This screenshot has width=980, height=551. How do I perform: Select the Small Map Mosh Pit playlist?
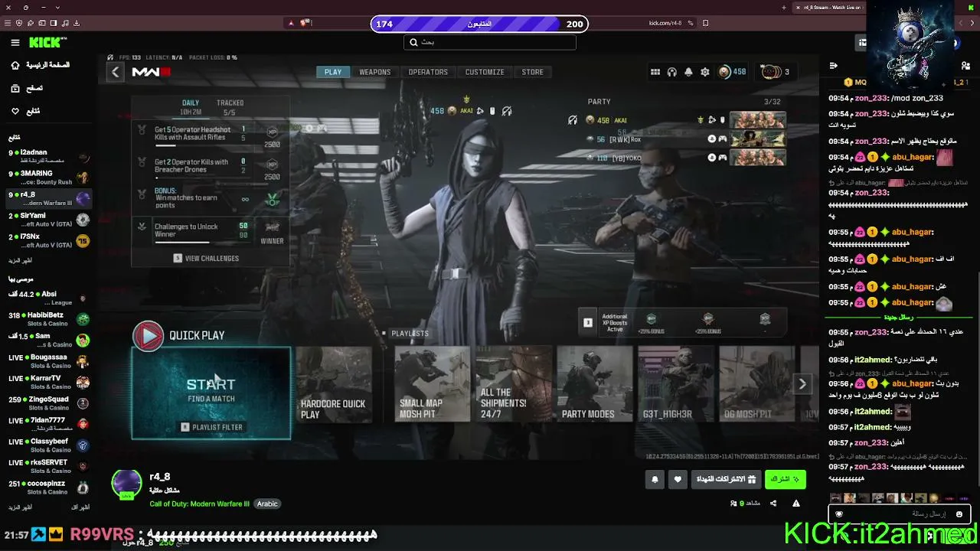coord(433,384)
